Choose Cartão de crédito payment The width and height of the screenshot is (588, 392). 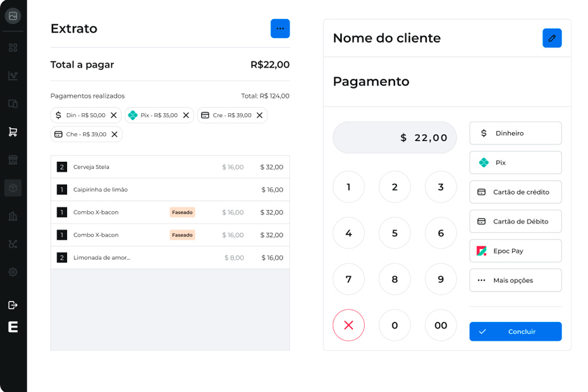[x=516, y=192]
